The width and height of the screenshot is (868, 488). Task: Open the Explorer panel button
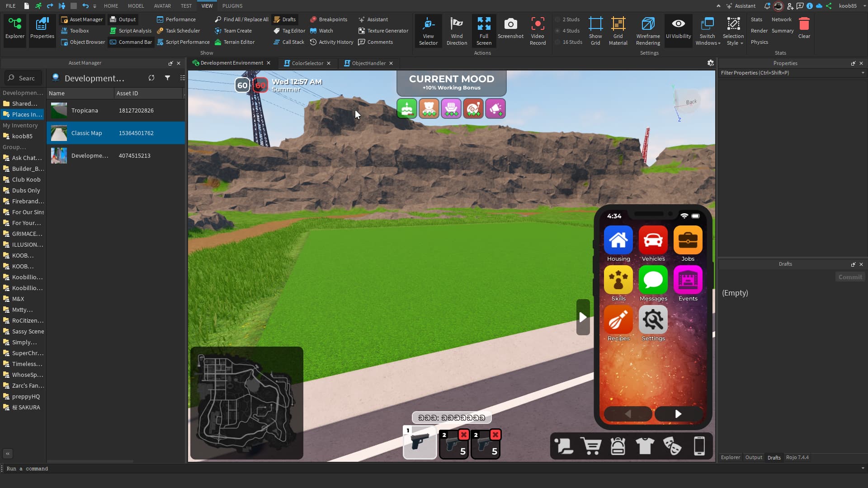click(x=15, y=30)
